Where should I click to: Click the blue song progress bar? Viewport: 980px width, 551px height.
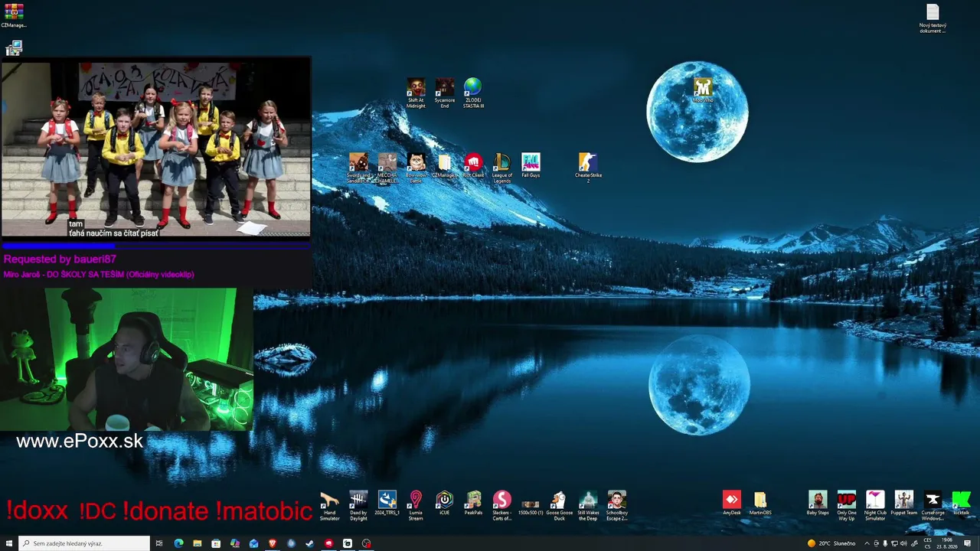(156, 246)
